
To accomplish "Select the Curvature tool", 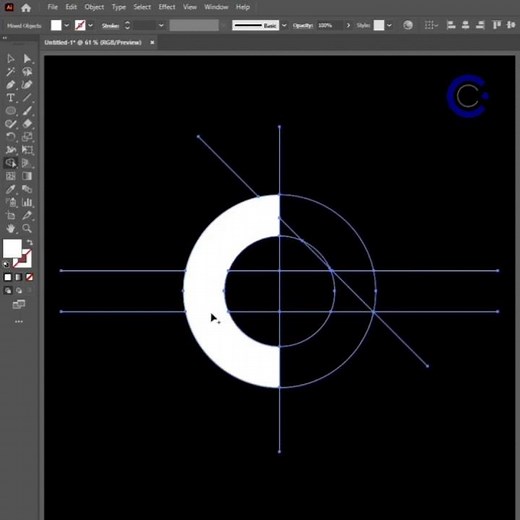I will click(x=27, y=85).
